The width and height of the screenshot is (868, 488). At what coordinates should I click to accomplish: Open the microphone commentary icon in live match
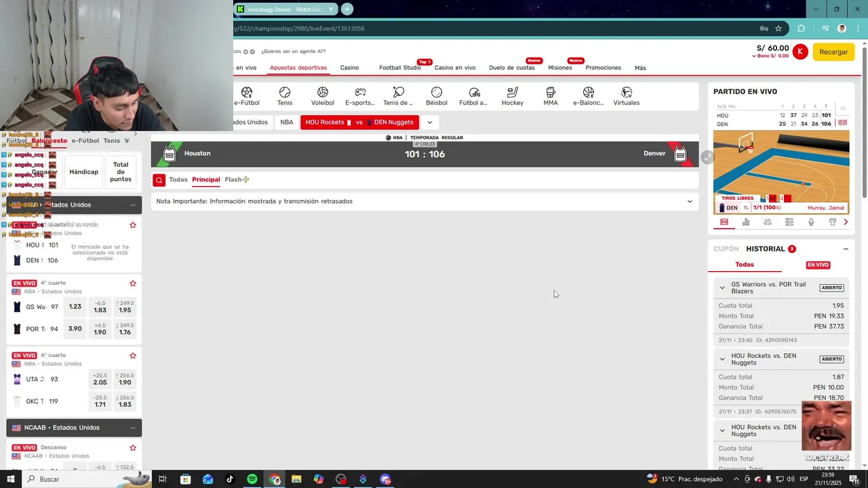pos(811,222)
